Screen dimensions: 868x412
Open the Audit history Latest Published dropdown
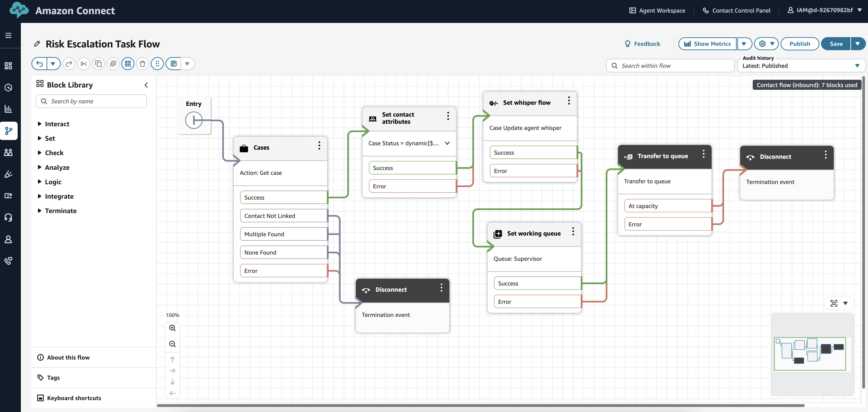click(x=802, y=66)
